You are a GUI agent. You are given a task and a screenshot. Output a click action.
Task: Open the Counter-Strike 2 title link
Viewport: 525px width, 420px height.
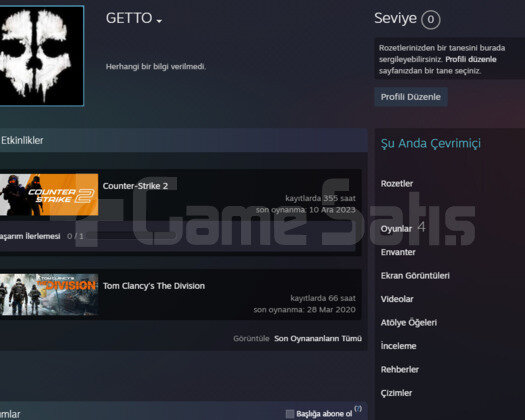click(x=135, y=186)
